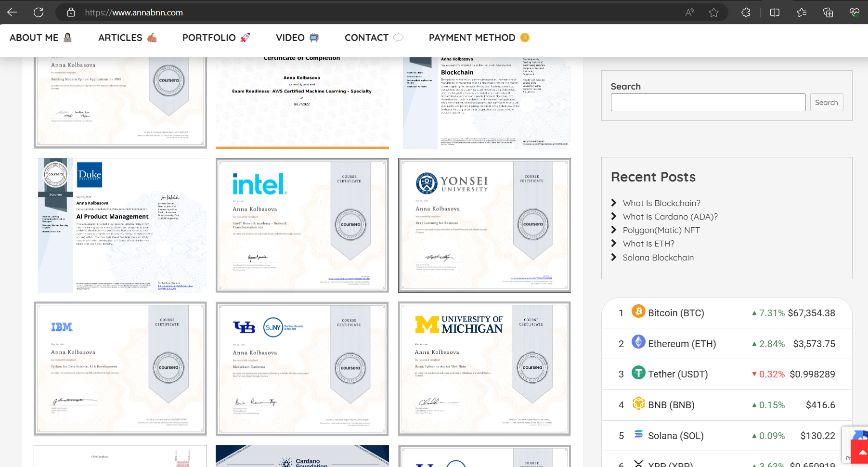Open Duke AI Product Management certificate

(x=120, y=225)
